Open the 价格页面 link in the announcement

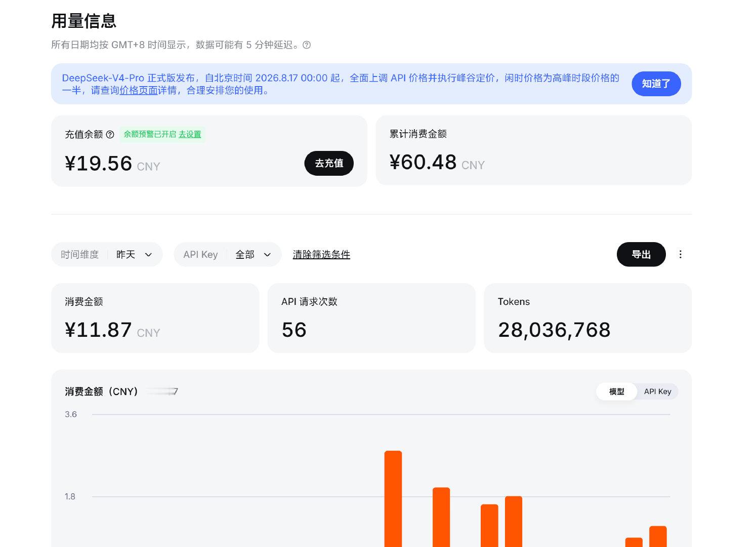[139, 90]
